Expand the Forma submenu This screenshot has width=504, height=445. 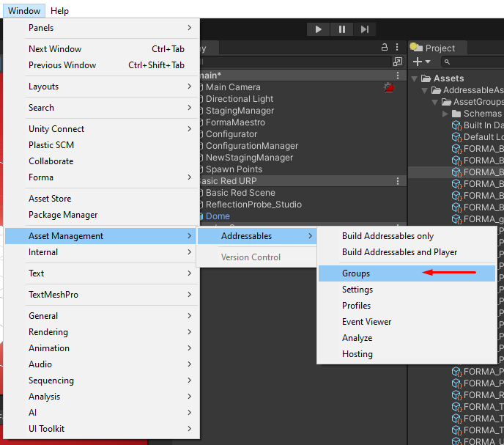(102, 177)
